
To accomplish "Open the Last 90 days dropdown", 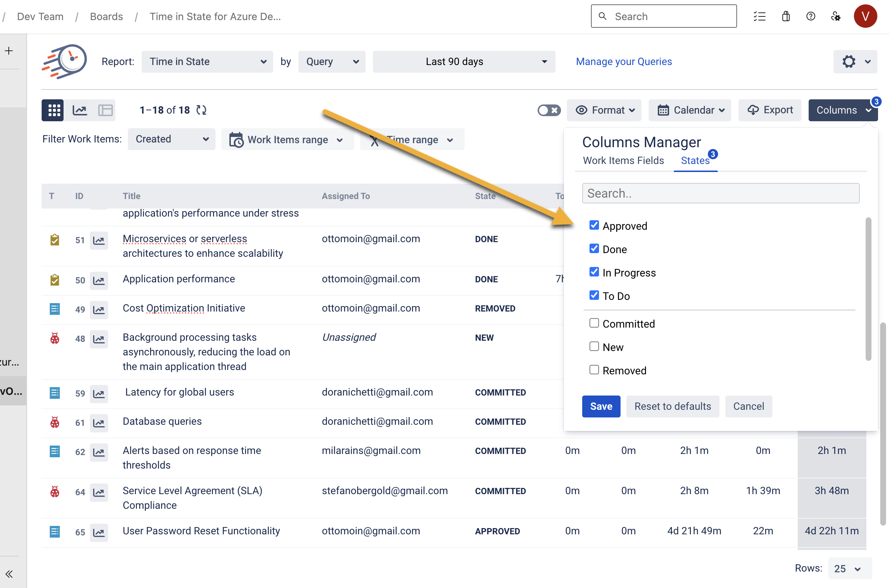I will [463, 61].
